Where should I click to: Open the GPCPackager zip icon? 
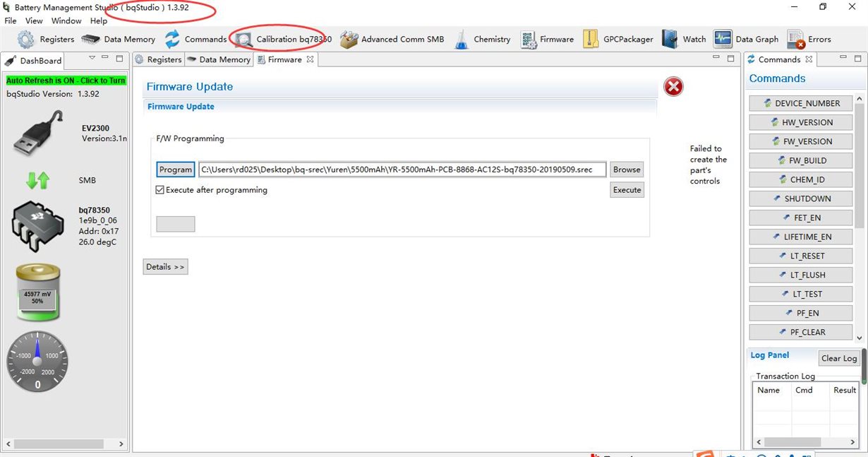pyautogui.click(x=591, y=39)
